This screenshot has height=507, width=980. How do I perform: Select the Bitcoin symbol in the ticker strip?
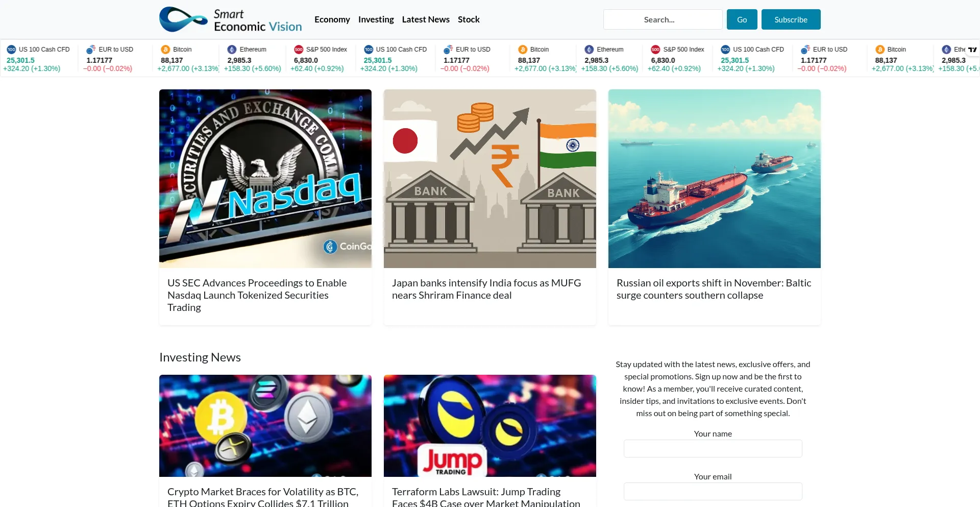click(165, 50)
